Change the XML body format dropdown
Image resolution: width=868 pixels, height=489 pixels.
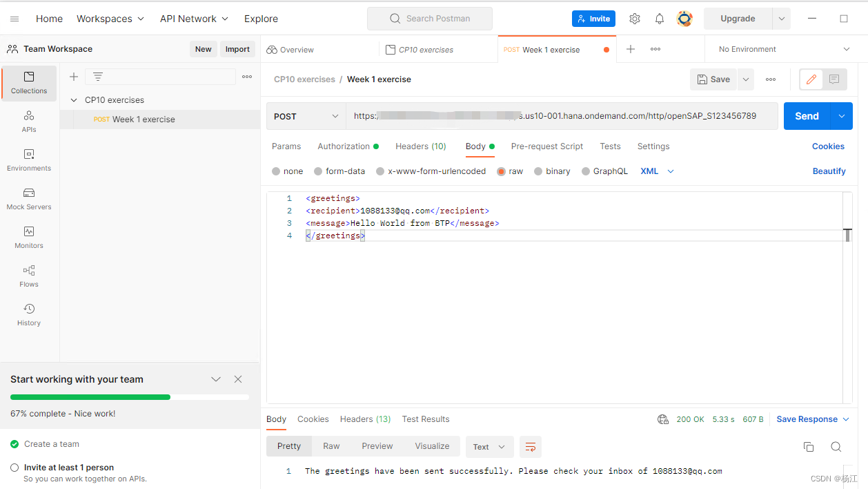pos(657,171)
